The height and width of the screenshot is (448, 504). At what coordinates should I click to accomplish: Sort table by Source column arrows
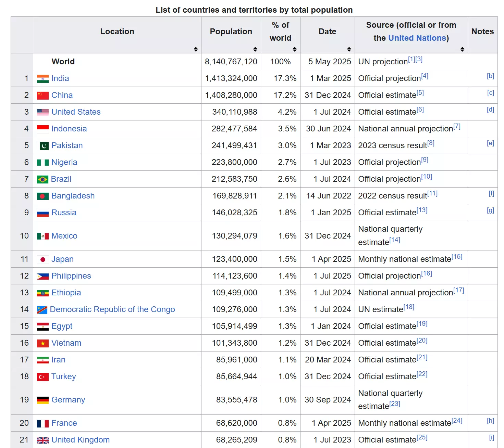(x=462, y=49)
